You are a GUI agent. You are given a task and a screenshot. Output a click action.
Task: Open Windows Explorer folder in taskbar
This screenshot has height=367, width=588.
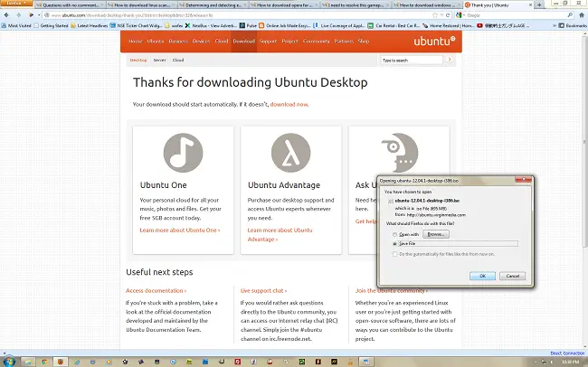[x=28, y=362]
